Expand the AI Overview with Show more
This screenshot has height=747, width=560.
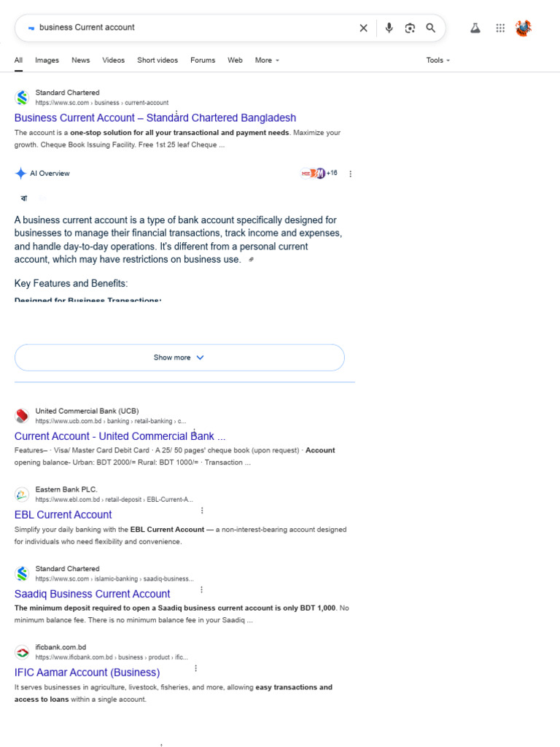[179, 357]
